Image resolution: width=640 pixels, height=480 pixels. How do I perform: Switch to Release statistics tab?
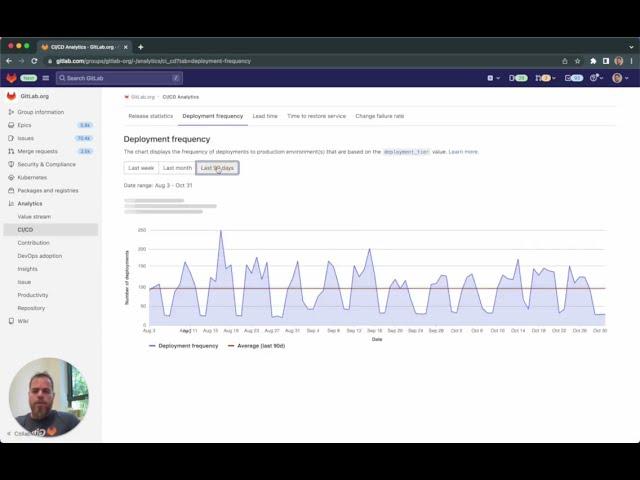151,116
